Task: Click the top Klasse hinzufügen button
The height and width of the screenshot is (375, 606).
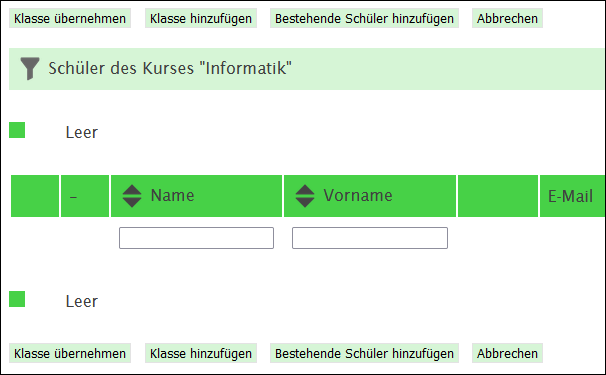Action: pyautogui.click(x=201, y=18)
